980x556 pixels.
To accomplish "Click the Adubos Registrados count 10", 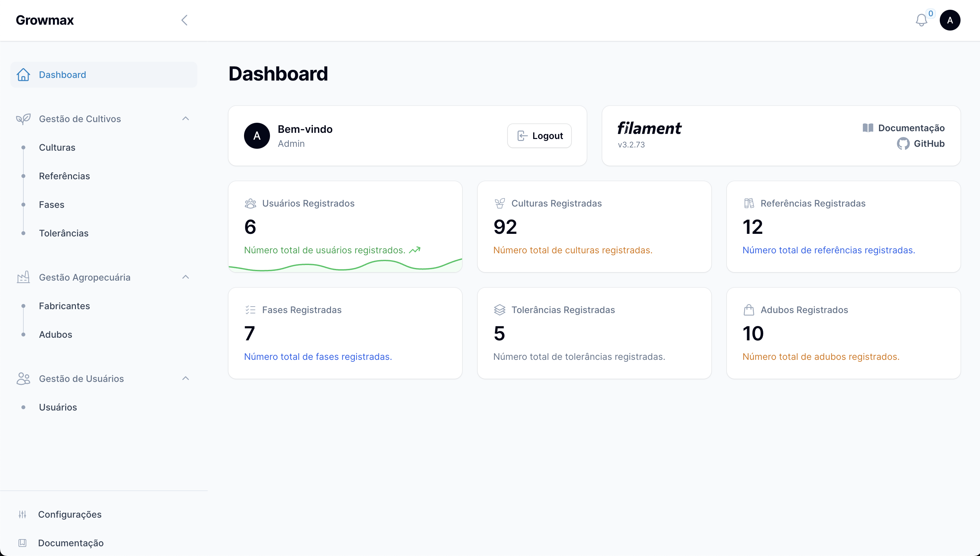I will click(x=753, y=333).
